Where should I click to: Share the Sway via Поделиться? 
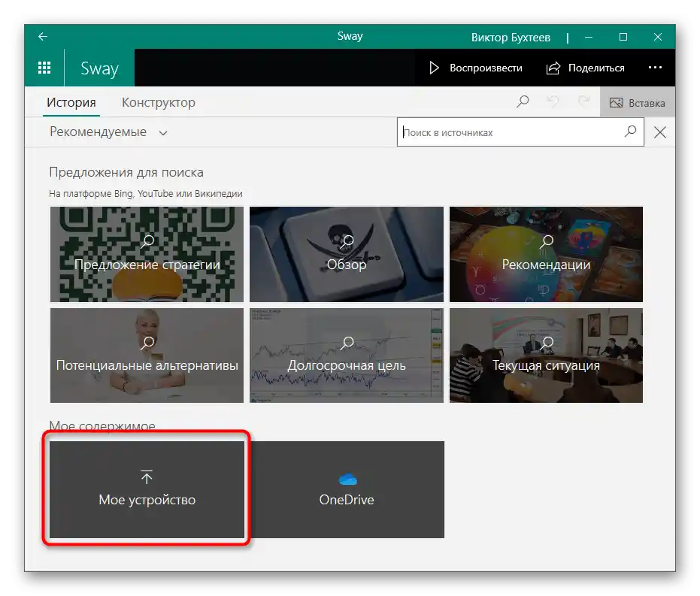[585, 68]
